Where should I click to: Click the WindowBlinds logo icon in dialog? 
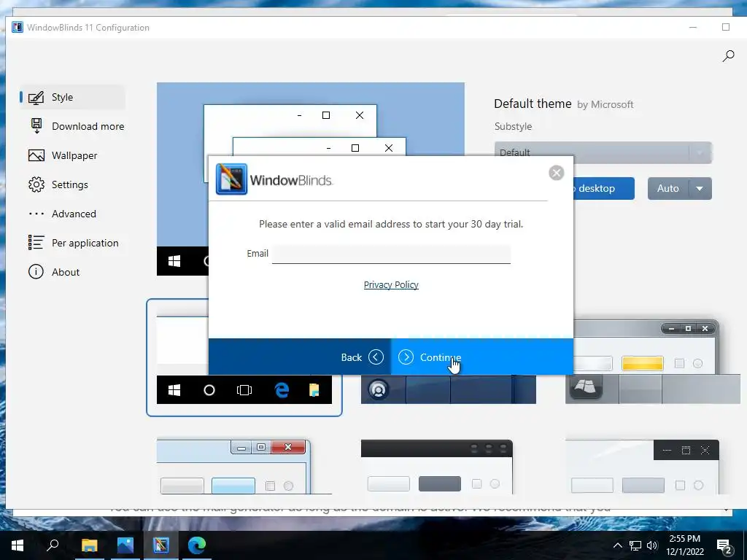click(x=231, y=179)
